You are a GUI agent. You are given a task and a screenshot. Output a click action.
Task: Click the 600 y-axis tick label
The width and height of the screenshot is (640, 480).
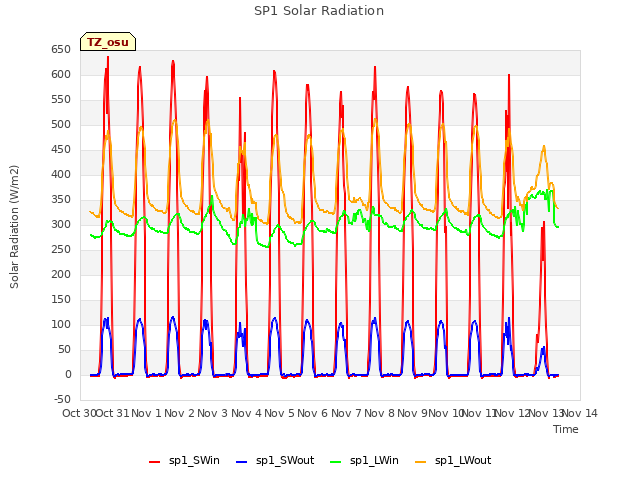(x=61, y=74)
